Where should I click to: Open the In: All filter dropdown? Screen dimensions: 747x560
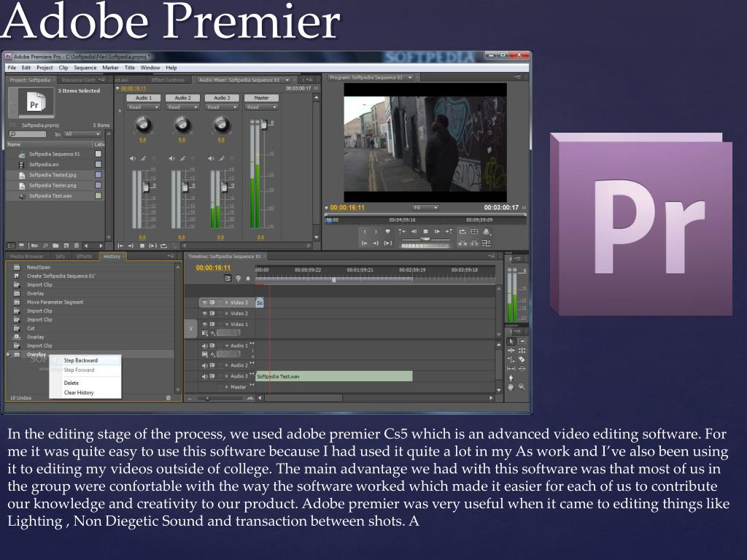click(x=82, y=134)
